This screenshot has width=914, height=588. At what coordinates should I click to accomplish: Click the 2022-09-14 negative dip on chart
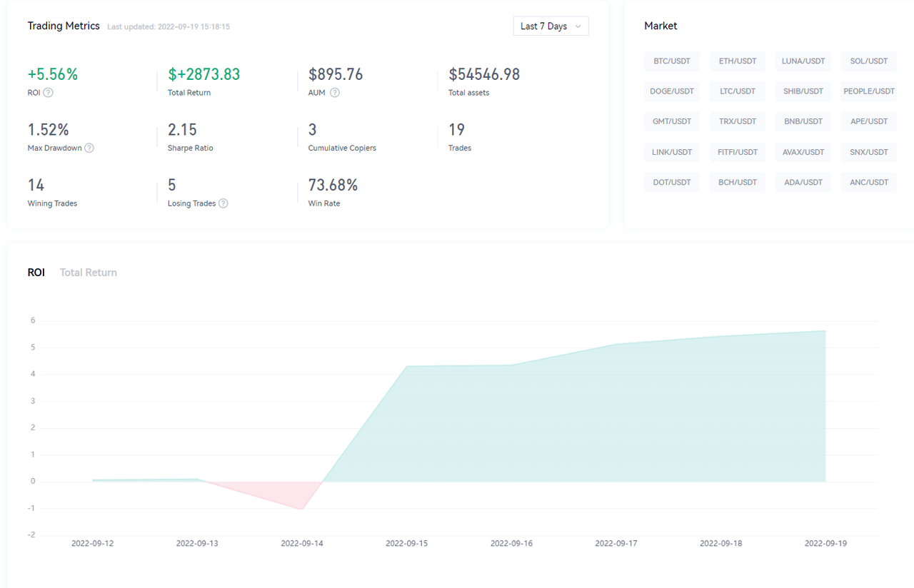(302, 508)
